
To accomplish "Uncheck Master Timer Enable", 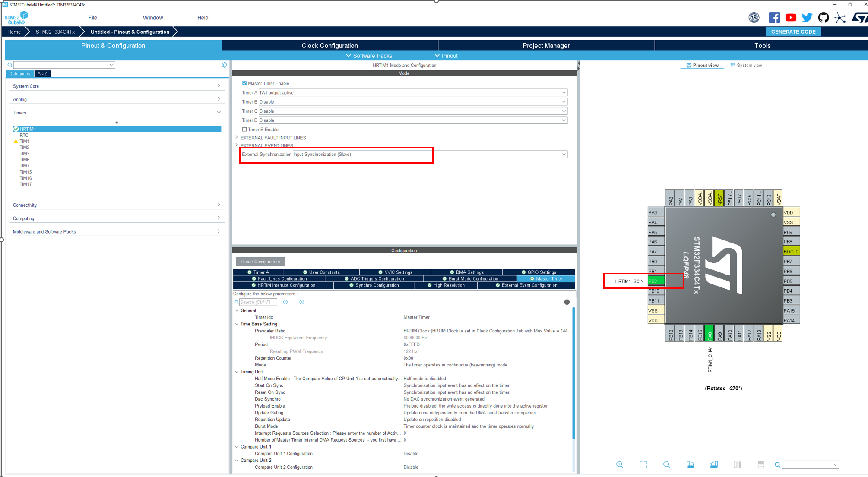I will point(244,83).
